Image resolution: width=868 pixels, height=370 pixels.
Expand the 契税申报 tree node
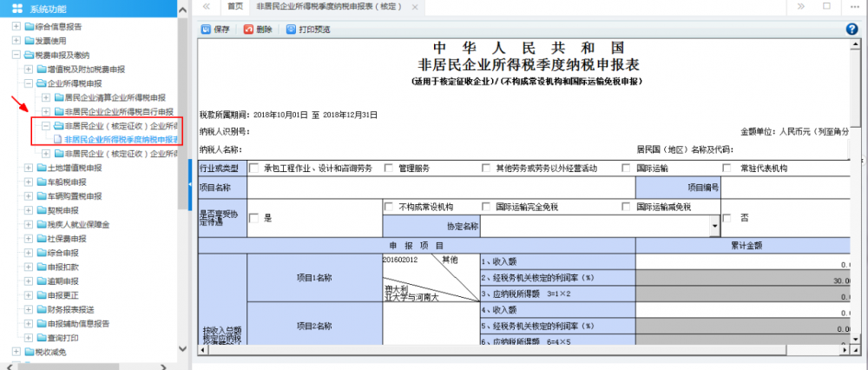(29, 210)
